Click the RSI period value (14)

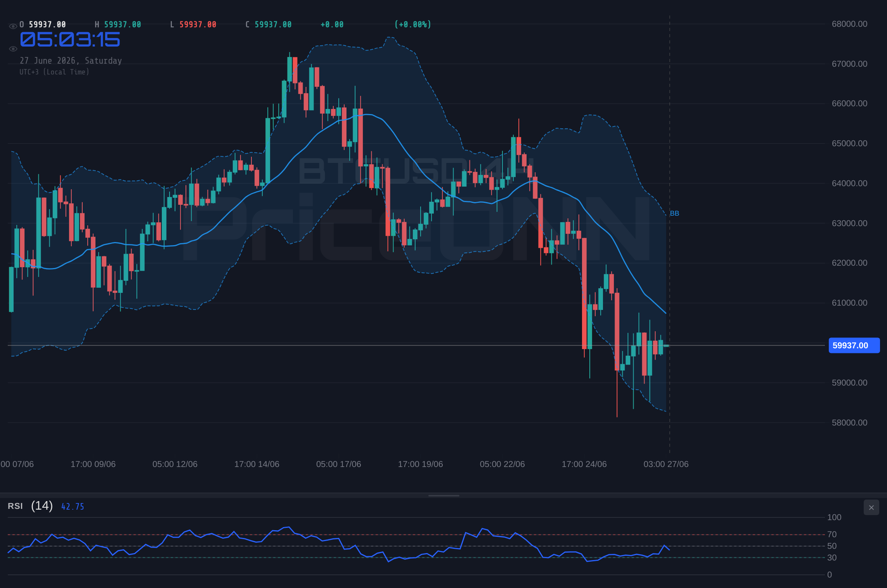[42, 506]
